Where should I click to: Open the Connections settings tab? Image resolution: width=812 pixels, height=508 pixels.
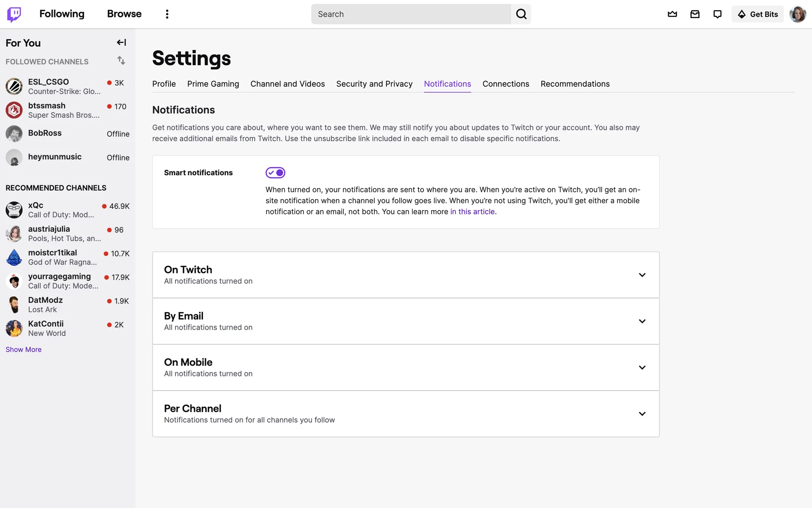click(x=505, y=84)
